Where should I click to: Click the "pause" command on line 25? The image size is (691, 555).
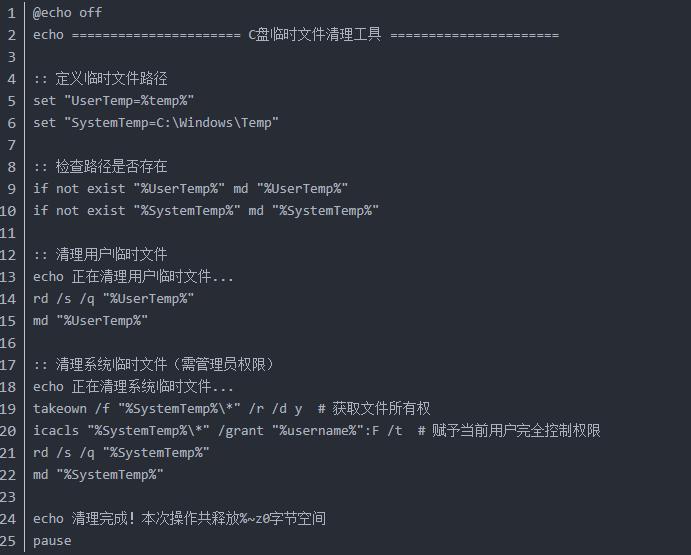coord(52,541)
